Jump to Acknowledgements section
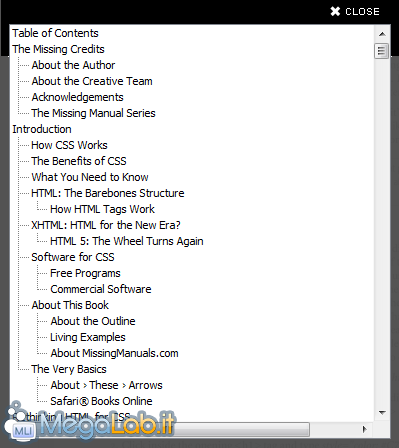Image resolution: width=399 pixels, height=448 pixels. [x=77, y=97]
